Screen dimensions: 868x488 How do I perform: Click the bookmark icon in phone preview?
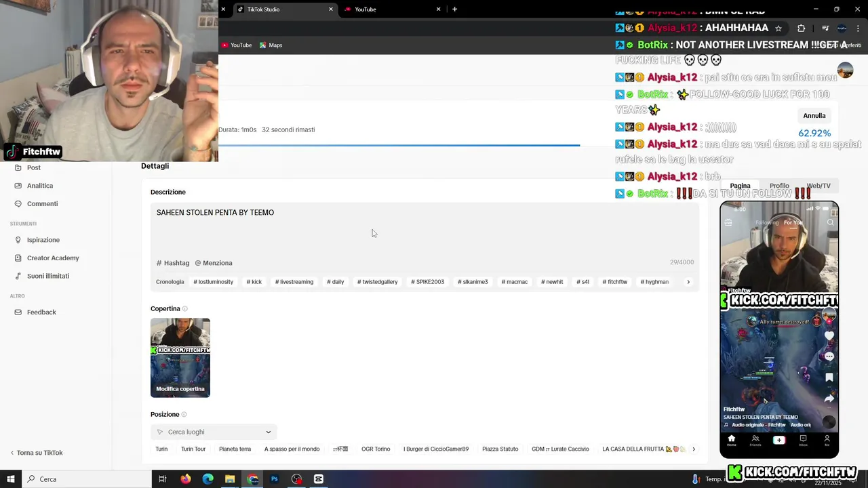(829, 378)
